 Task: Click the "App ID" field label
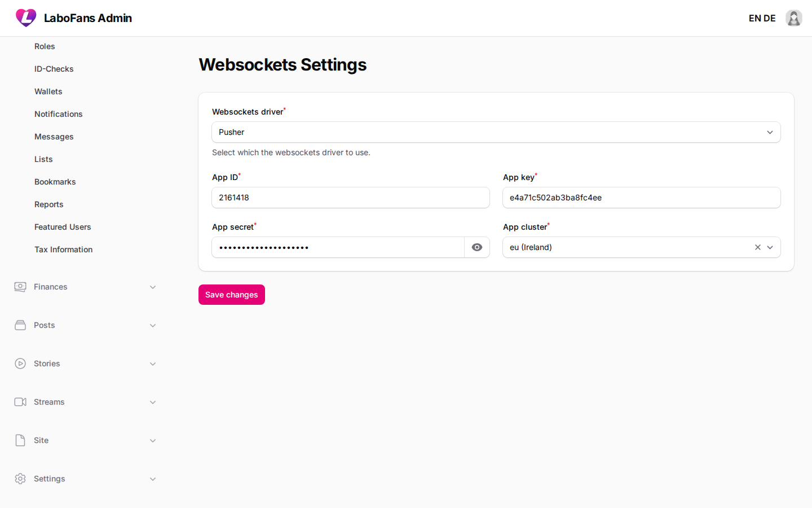coord(226,177)
